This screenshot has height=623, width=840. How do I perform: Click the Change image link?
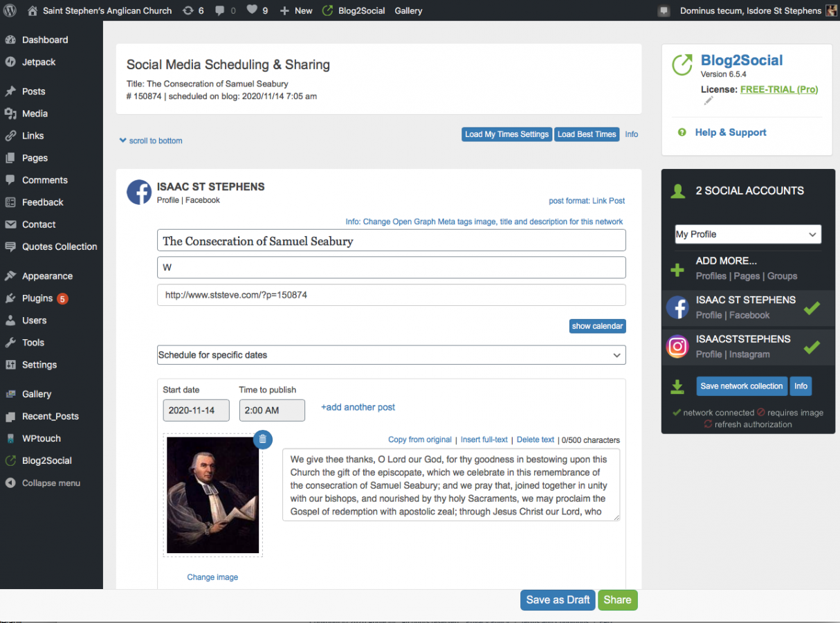point(212,577)
